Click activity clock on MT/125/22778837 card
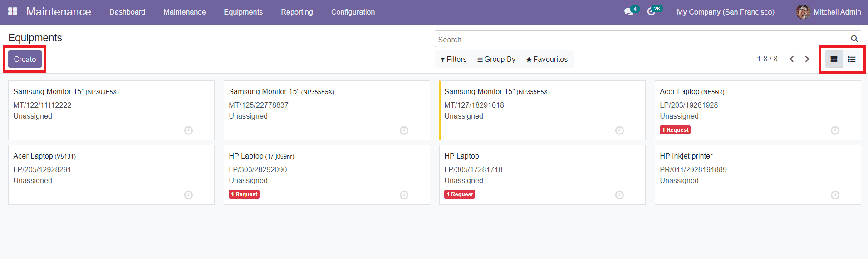Image resolution: width=868 pixels, height=259 pixels. (x=404, y=130)
